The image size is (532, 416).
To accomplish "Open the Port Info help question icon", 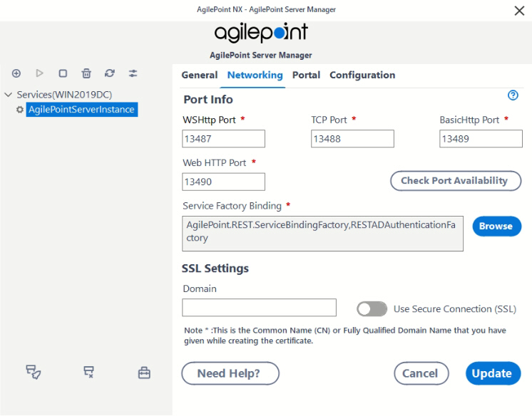I will [513, 95].
